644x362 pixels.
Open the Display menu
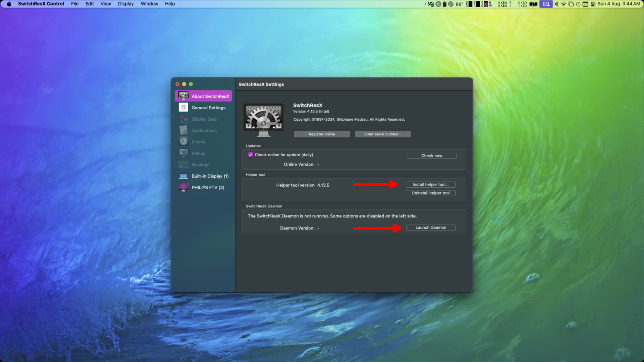click(x=125, y=4)
